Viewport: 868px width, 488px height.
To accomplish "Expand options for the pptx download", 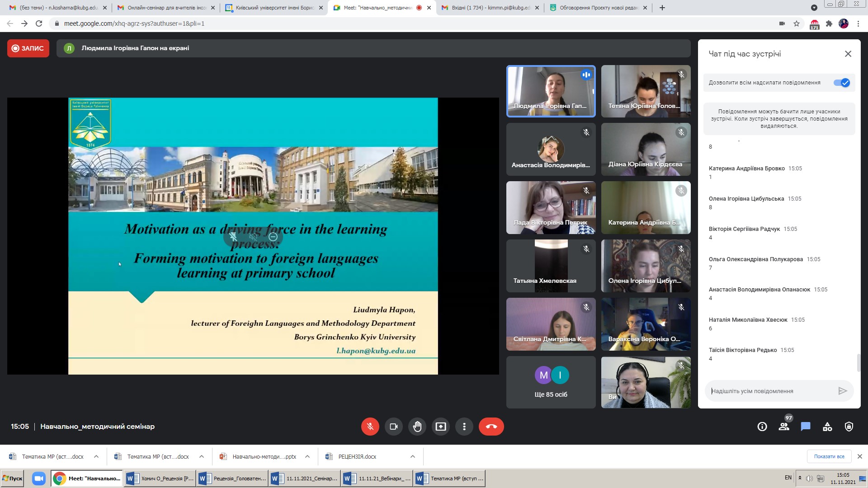I will coord(307,457).
